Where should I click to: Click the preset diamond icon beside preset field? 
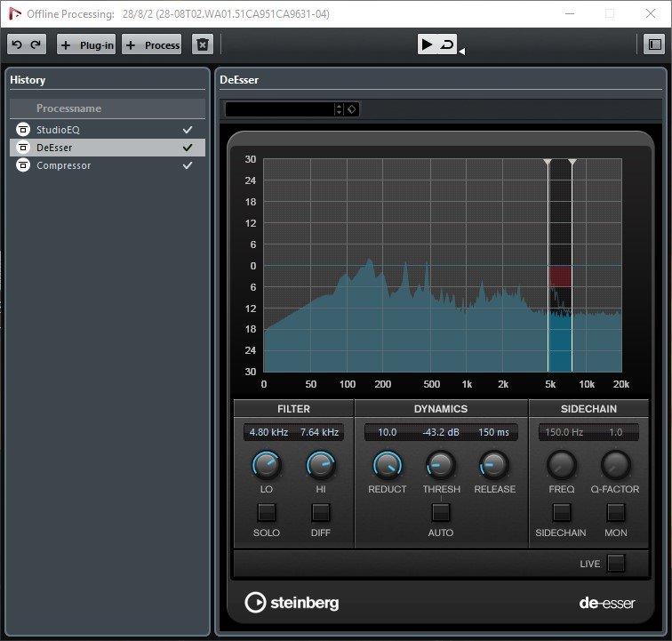click(x=352, y=109)
